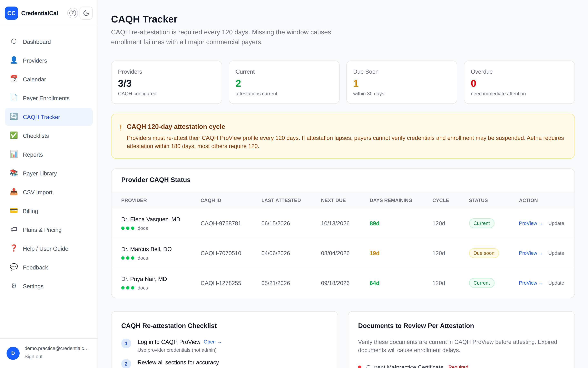Click Sign out link
The width and height of the screenshot is (588, 368).
(x=33, y=357)
